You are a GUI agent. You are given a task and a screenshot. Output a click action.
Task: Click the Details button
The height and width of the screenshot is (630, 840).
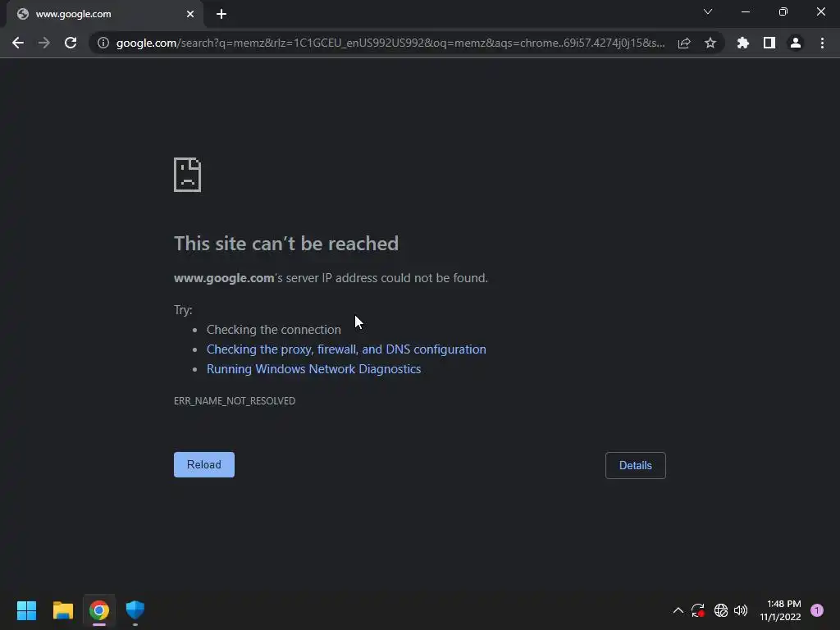coord(636,466)
